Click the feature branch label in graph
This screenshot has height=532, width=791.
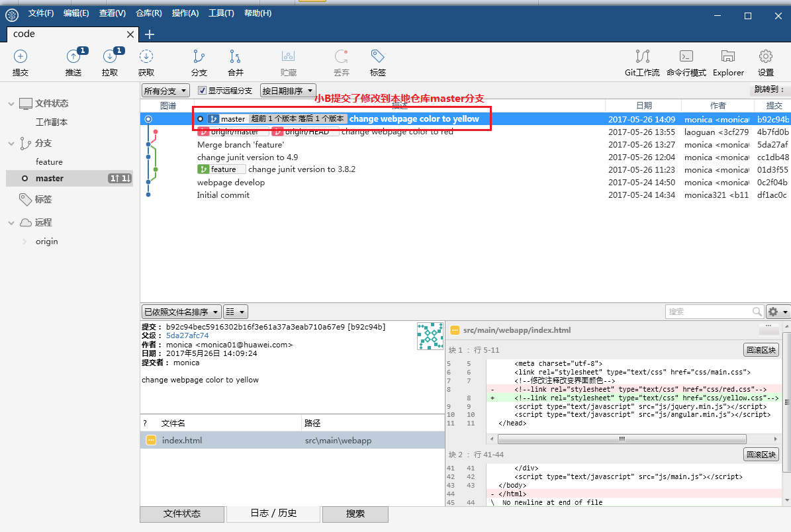click(x=222, y=169)
